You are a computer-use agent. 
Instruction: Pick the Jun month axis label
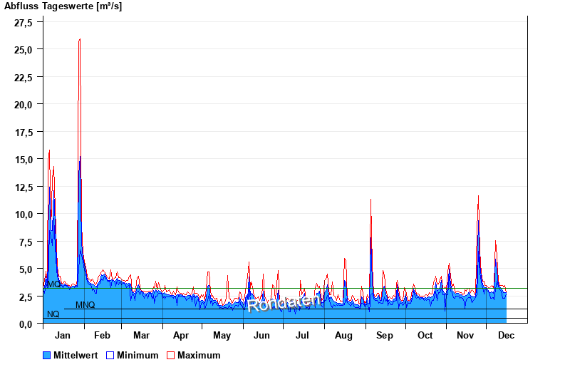pos(262,336)
